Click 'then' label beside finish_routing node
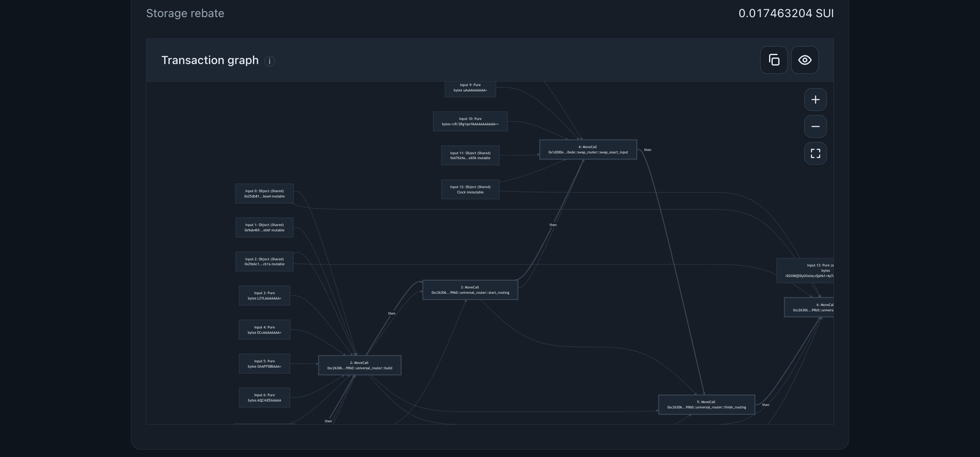Image resolution: width=980 pixels, height=457 pixels. tap(765, 405)
